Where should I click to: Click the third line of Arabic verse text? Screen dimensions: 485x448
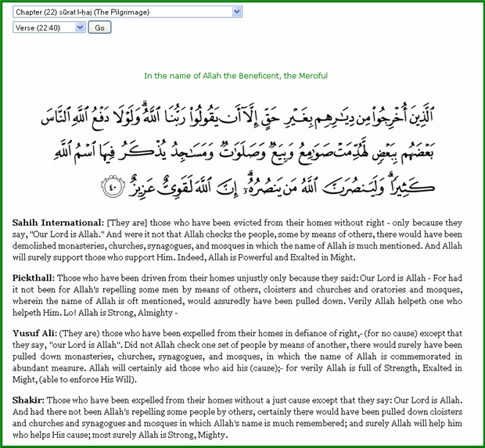[x=268, y=186]
